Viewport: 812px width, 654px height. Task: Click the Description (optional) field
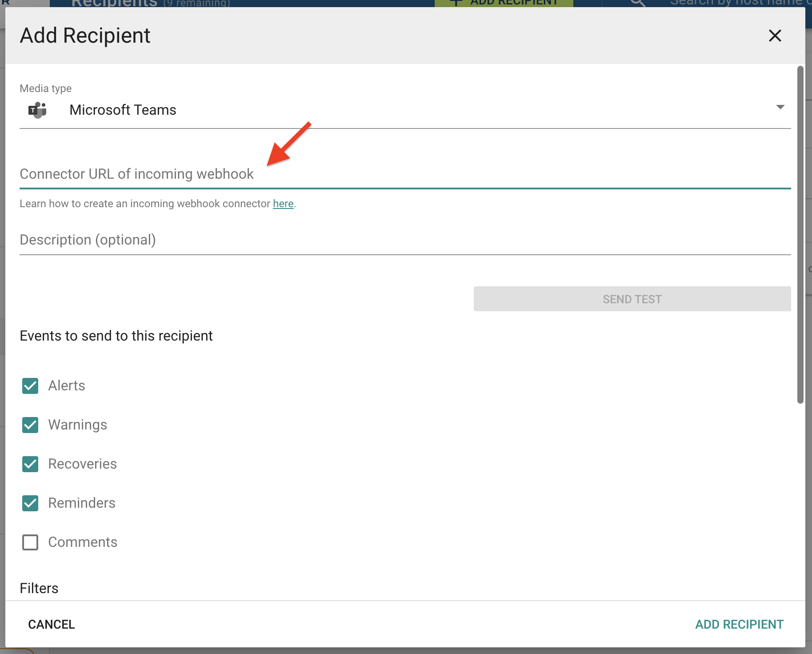[405, 240]
